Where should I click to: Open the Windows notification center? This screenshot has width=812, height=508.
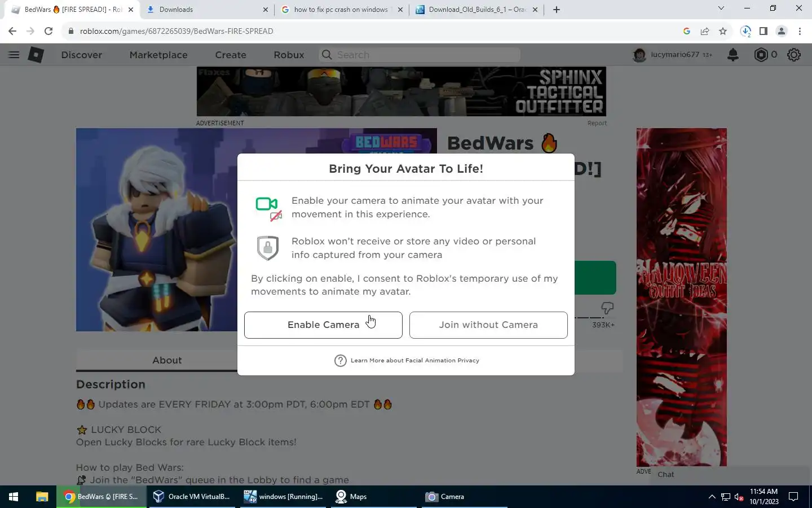tap(793, 497)
